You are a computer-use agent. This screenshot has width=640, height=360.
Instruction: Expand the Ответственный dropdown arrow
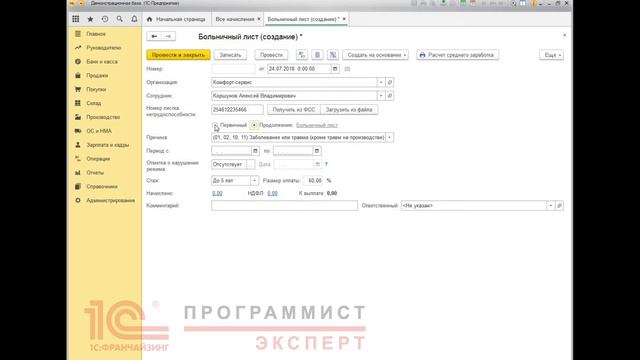click(x=551, y=206)
